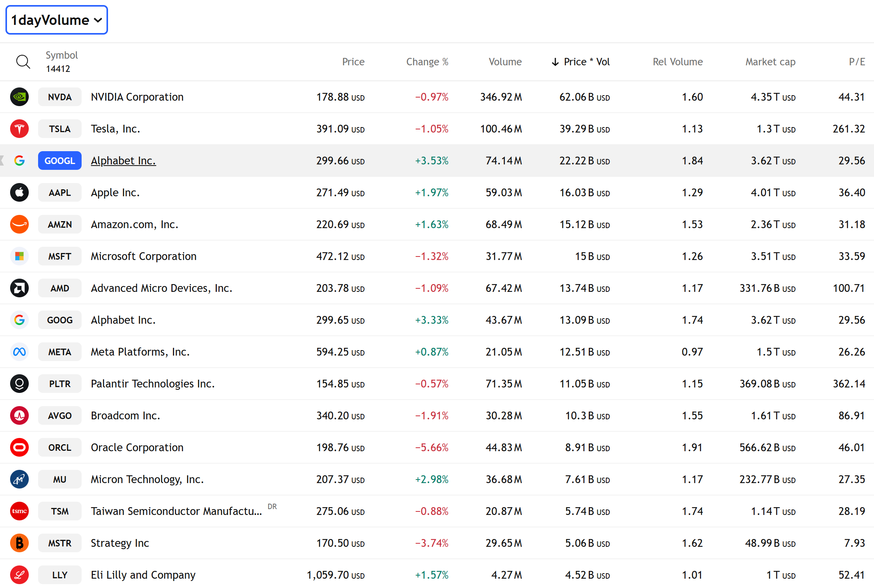Screen dimensions: 874x588
Task: Click the Apple logo icon
Action: point(19,192)
